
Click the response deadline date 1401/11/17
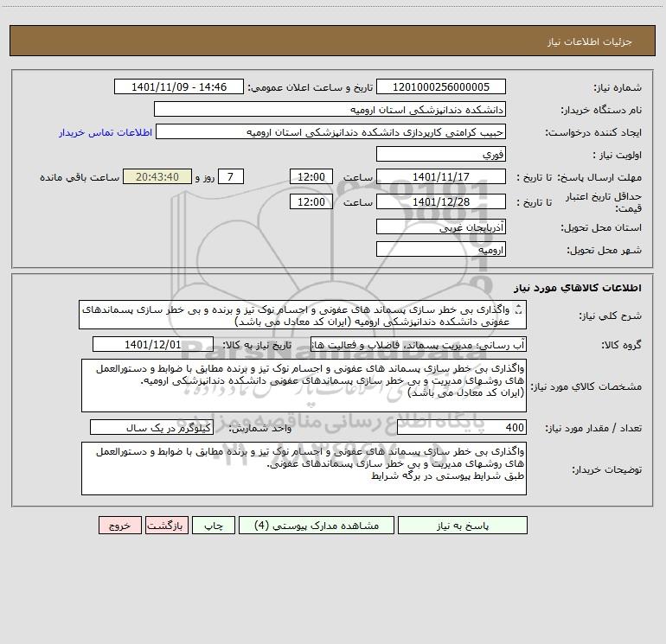pos(441,176)
